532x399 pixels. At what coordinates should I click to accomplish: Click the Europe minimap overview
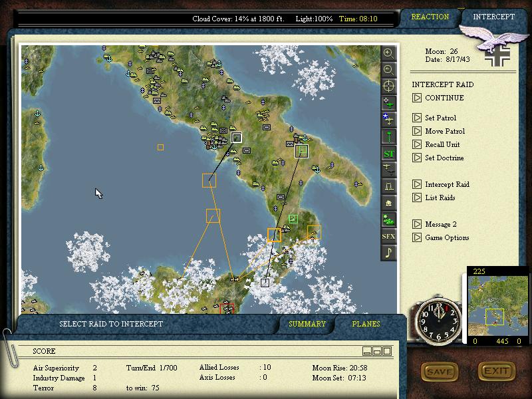[x=497, y=305]
